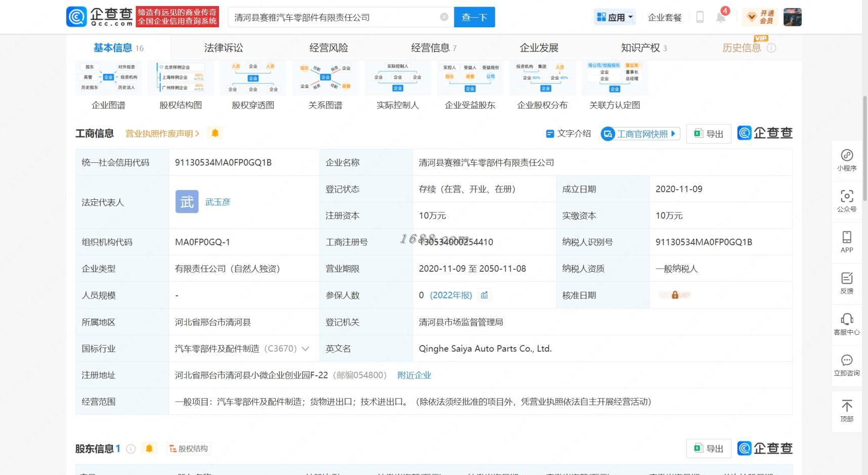This screenshot has height=475, width=868.
Task: Click the mobile phone icon in header
Action: tap(700, 17)
